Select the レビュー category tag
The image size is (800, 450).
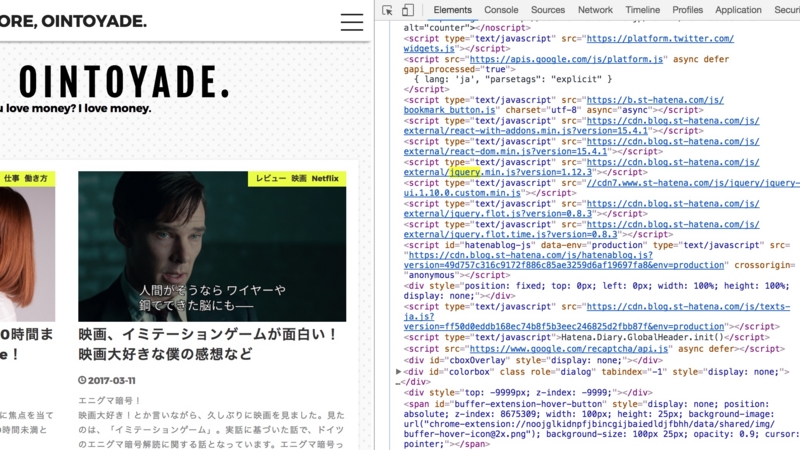(x=271, y=178)
